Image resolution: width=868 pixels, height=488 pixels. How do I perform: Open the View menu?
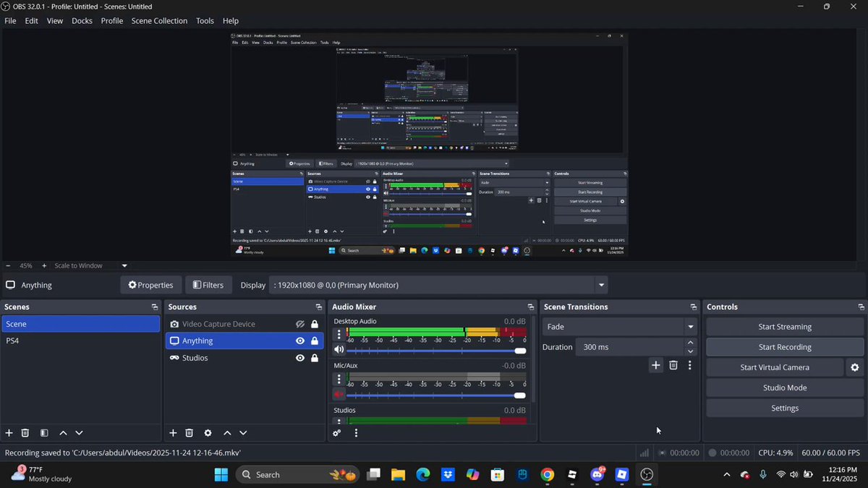tap(55, 21)
